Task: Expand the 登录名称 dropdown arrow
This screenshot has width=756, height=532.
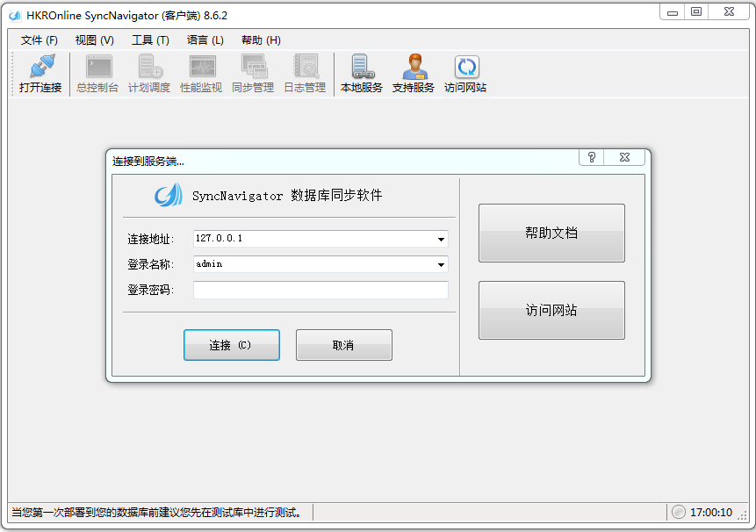Action: [x=441, y=264]
